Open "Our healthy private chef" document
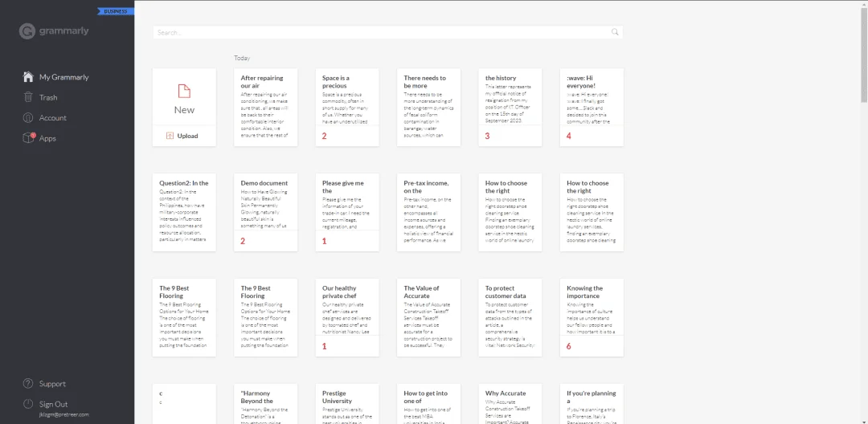Screen dimensions: 868x424 pos(347,317)
